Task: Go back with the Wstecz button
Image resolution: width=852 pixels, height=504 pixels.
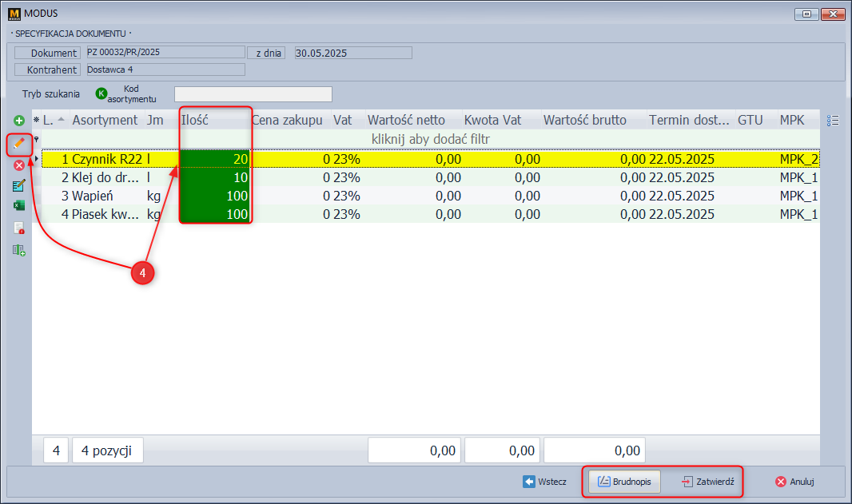Action: (545, 482)
